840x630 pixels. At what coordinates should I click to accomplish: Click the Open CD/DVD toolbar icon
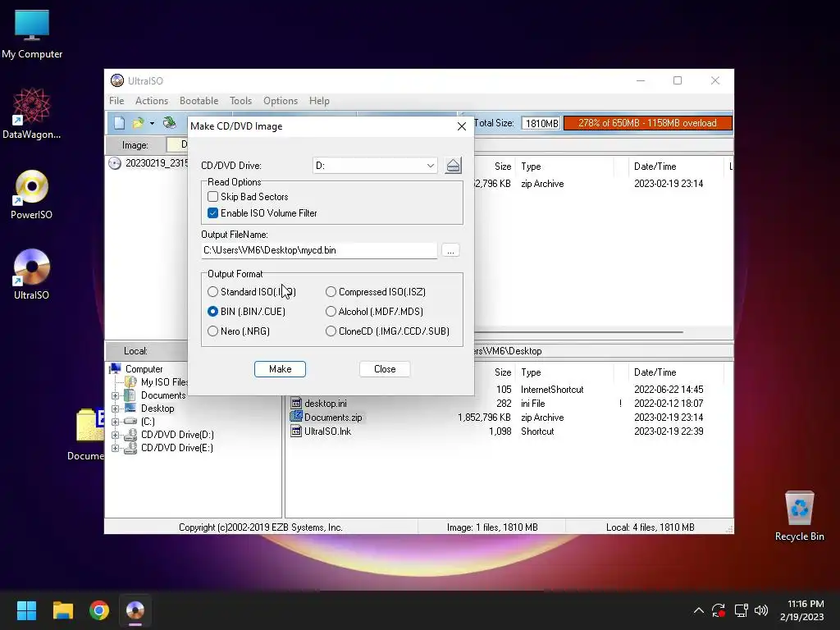[169, 123]
